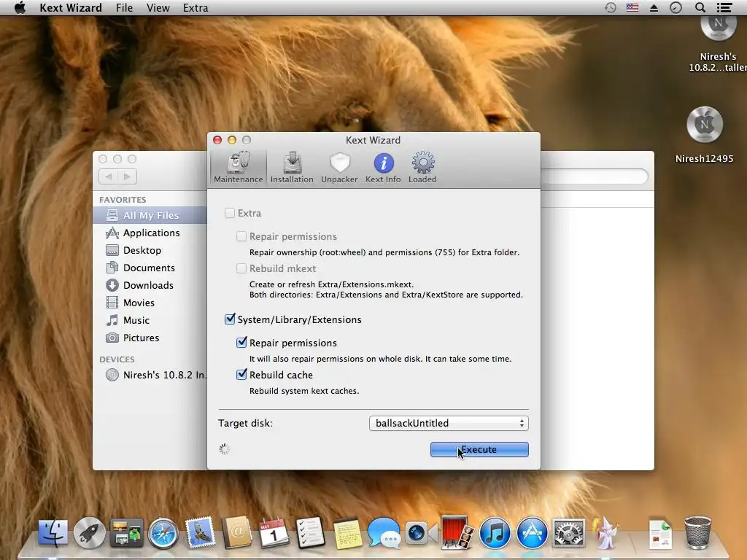
Task: Click the eject icon in the menu bar
Action: [654, 7]
